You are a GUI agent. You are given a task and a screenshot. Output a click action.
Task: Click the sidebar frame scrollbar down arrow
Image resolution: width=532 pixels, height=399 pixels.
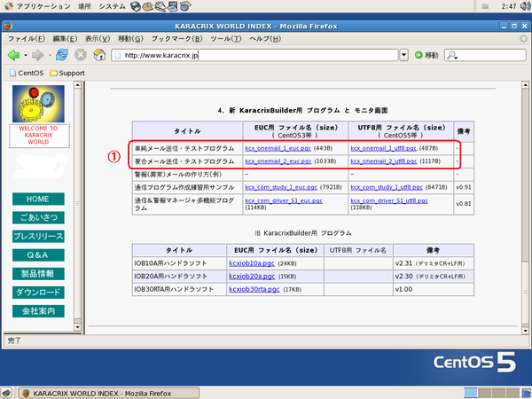78,327
